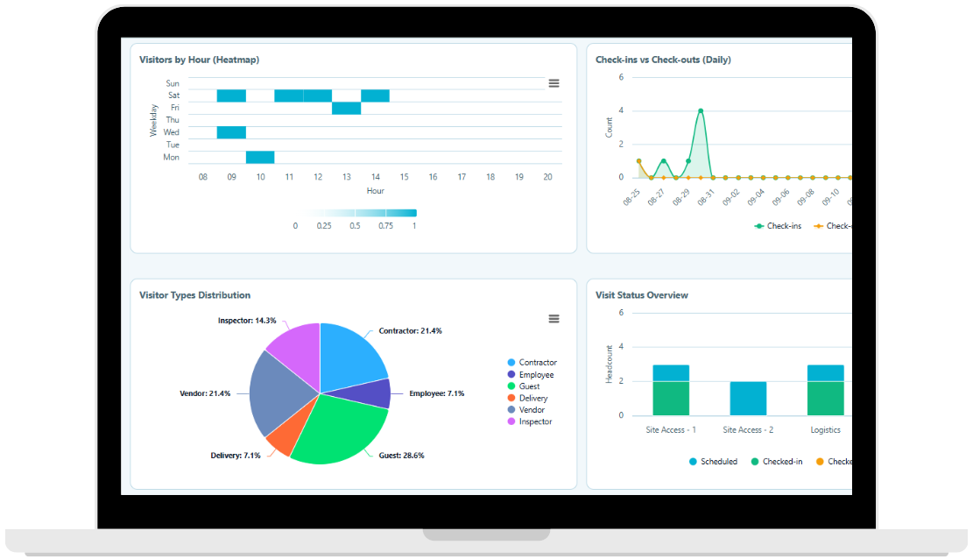Hide Contractor via the pie chart legend
The width and height of the screenshot is (980, 559).
(537, 362)
